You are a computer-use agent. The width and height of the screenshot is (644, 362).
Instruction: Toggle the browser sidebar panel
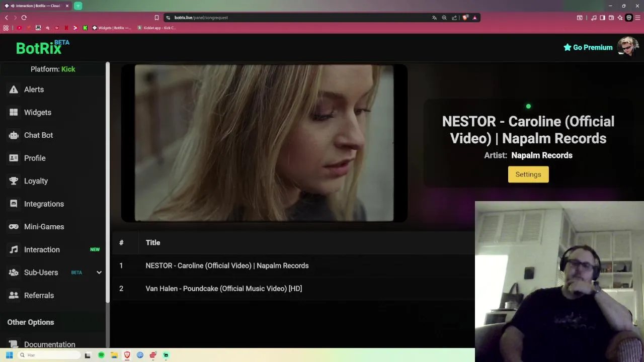pos(602,18)
